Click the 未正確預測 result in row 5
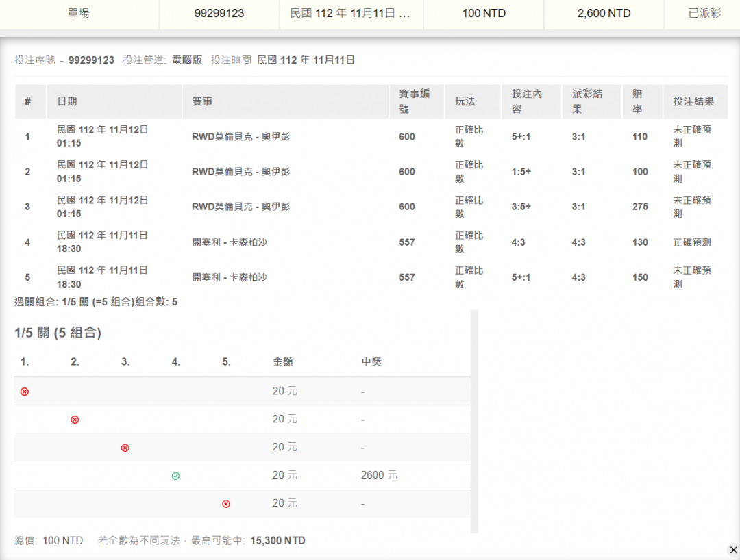740x560 pixels. point(692,277)
